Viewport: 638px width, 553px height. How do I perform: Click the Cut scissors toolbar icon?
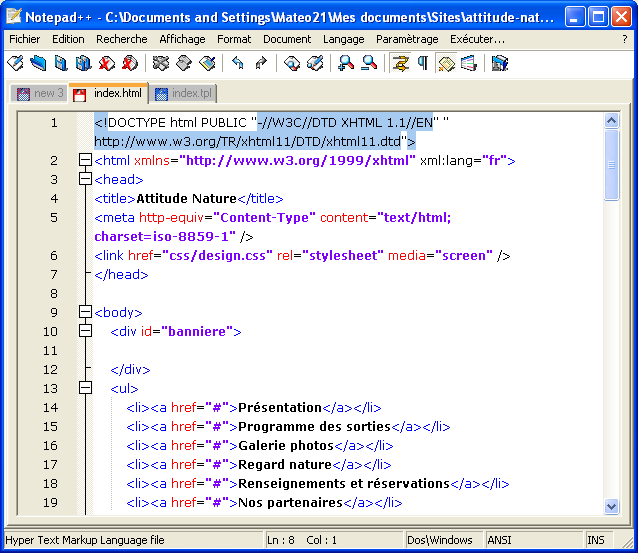(x=160, y=63)
